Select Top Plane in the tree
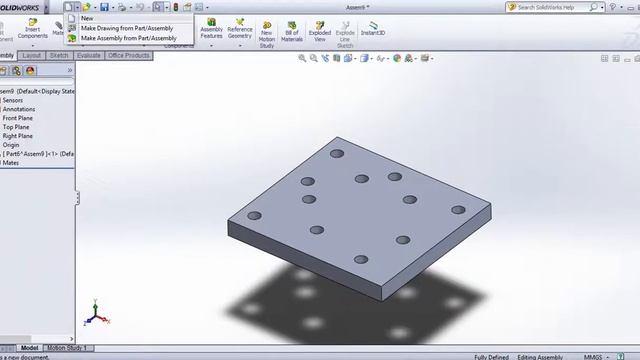This screenshot has width=640, height=360. [16, 127]
